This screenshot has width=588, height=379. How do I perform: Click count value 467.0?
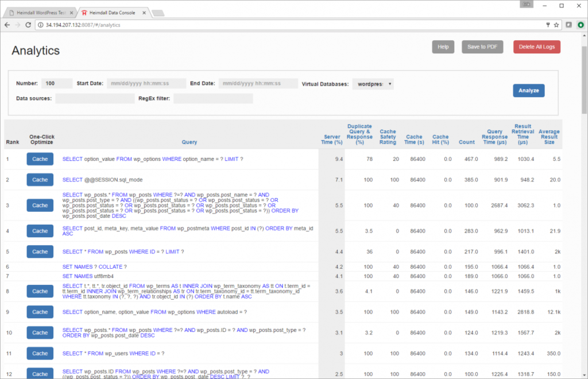471,159
